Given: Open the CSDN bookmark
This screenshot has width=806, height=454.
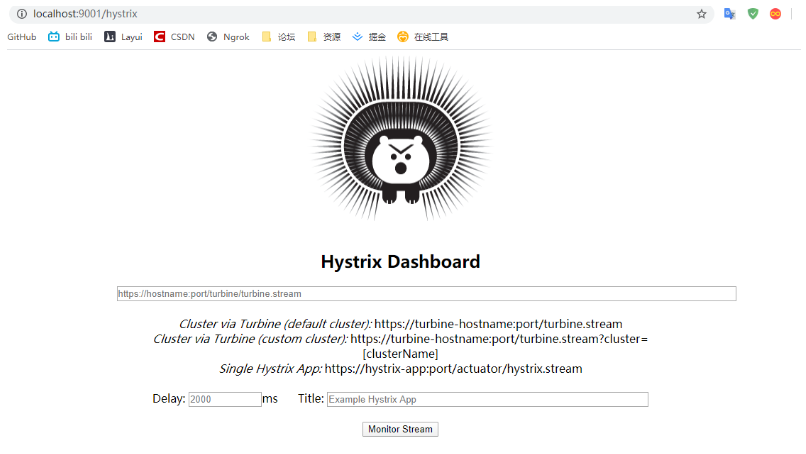Looking at the screenshot, I should tap(174, 37).
